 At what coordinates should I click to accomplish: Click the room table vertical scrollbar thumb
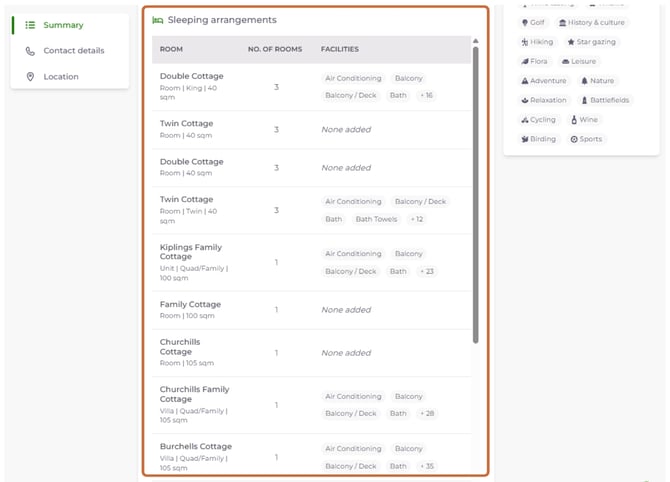476,195
